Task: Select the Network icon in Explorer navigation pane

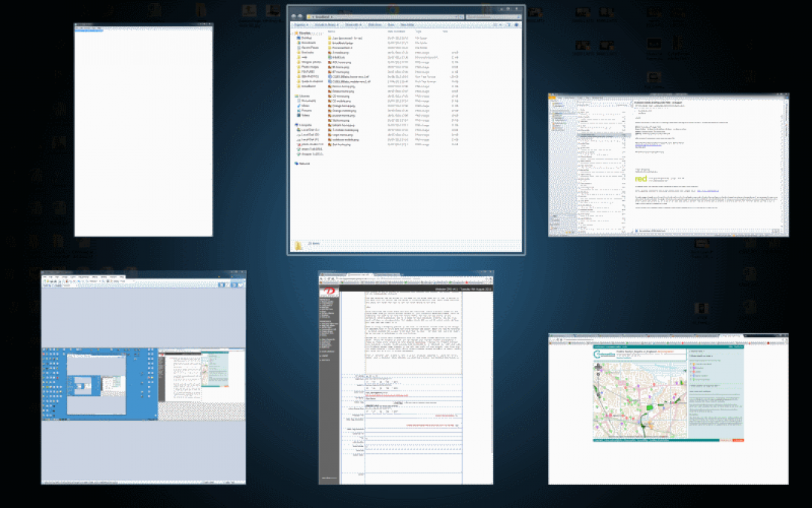Action: coord(302,163)
